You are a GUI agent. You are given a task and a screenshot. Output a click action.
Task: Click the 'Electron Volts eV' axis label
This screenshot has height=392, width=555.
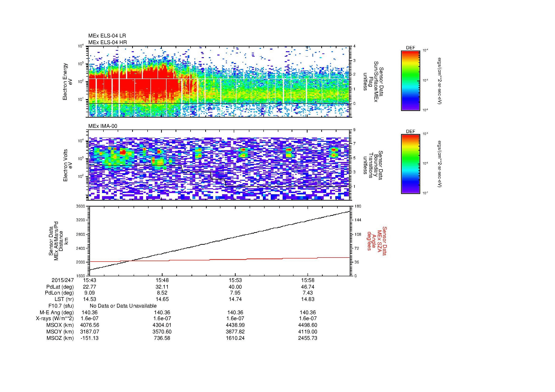click(68, 166)
